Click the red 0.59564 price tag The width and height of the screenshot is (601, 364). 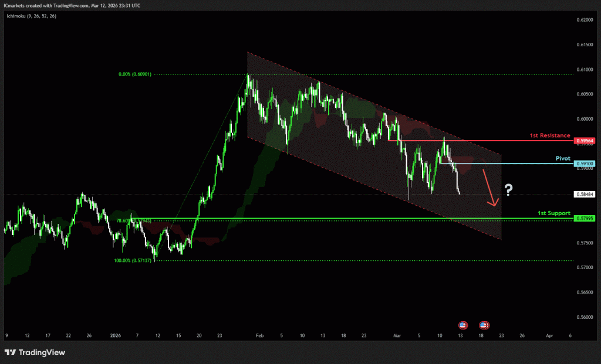point(585,141)
